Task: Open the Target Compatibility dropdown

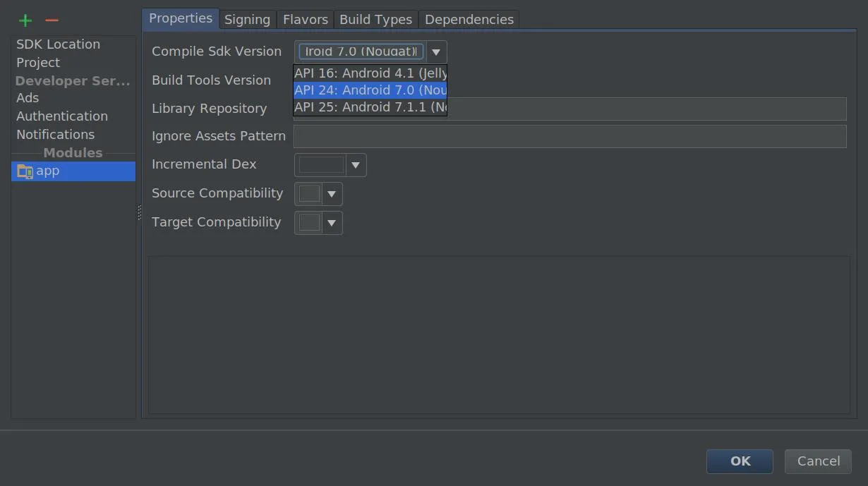Action: coord(331,223)
